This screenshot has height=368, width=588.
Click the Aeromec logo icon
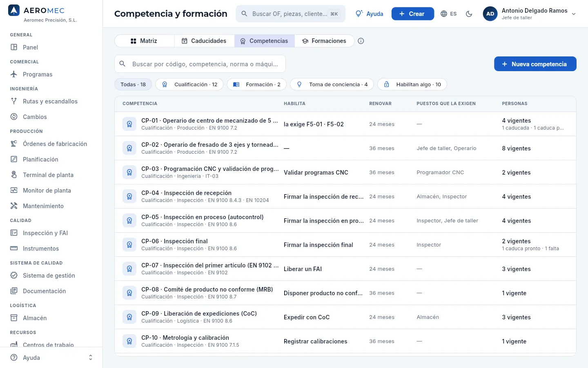[x=14, y=11]
